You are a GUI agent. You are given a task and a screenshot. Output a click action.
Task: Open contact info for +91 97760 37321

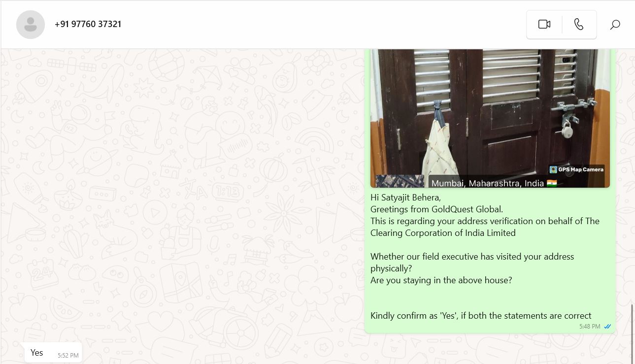88,24
